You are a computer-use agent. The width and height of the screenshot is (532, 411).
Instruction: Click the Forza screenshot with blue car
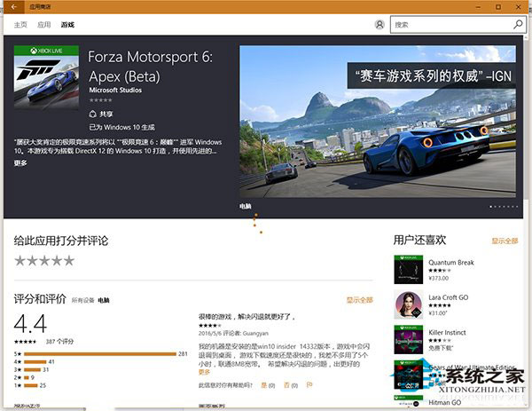(378, 122)
